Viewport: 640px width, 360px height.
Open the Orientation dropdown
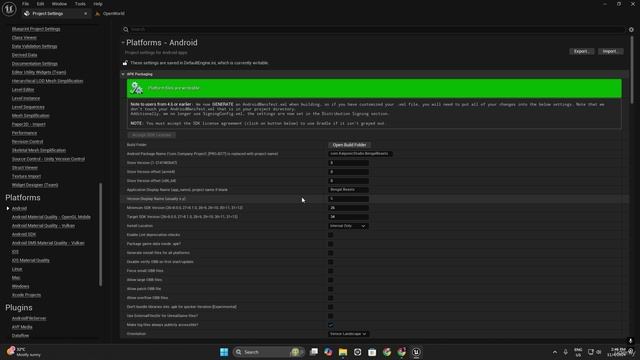pos(349,334)
